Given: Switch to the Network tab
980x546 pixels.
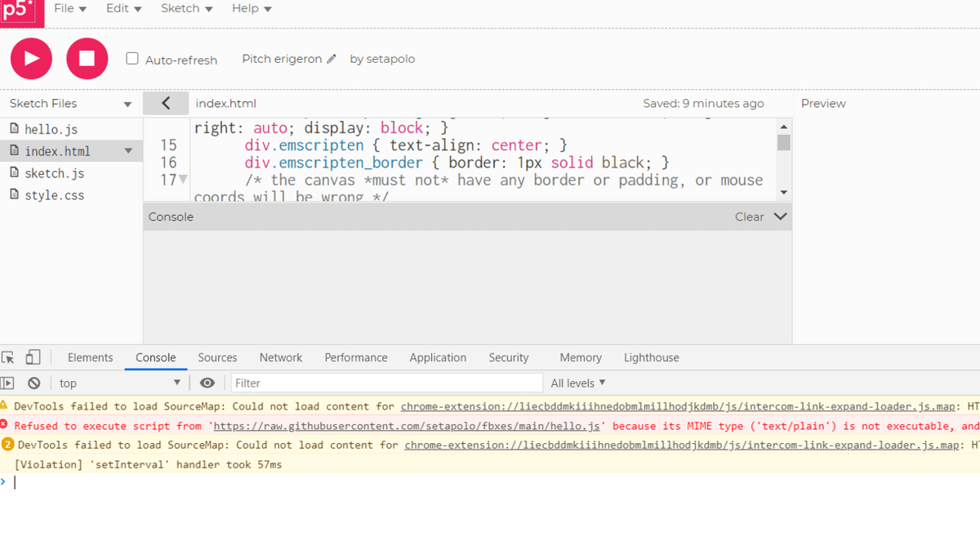Looking at the screenshot, I should tap(281, 357).
